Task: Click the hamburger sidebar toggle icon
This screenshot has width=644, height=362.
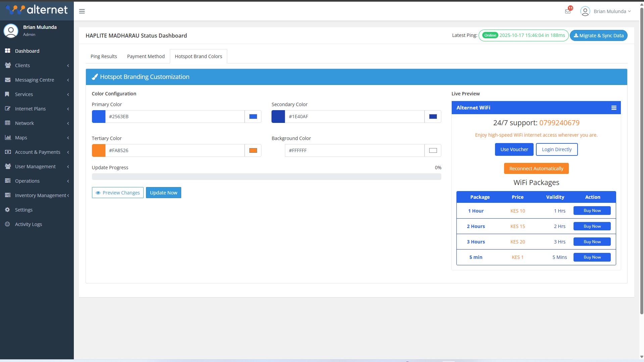Action: [x=82, y=11]
